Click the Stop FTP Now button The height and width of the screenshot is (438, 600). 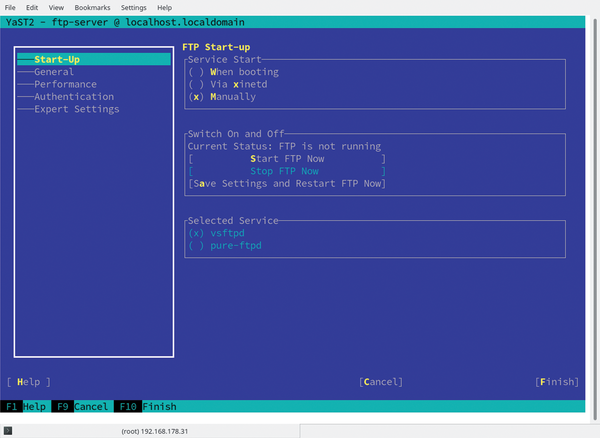click(287, 171)
